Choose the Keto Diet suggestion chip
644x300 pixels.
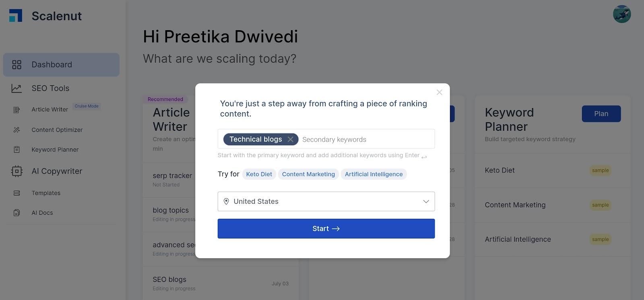click(259, 174)
